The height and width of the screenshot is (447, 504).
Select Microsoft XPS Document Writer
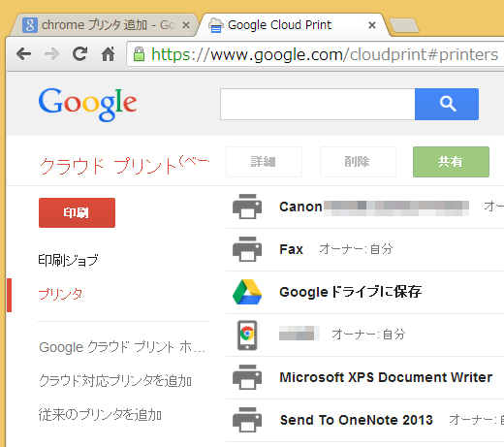pyautogui.click(x=386, y=377)
